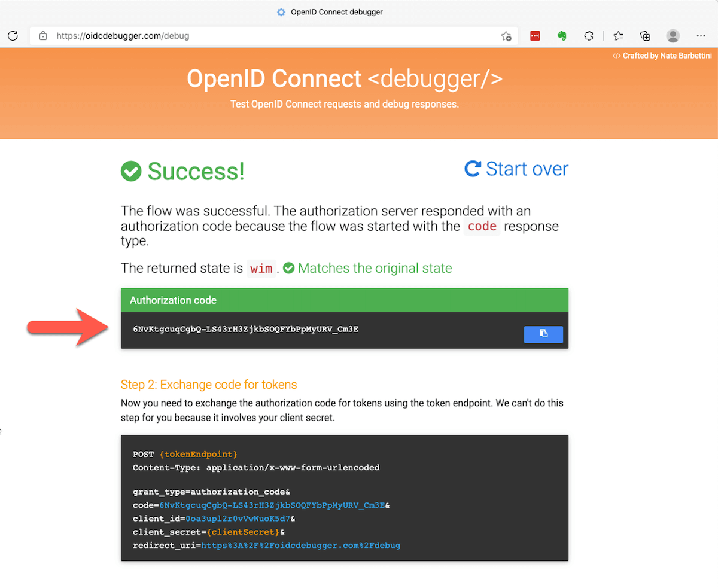Click the client_id value in the code block
This screenshot has width=718, height=588.
point(238,519)
